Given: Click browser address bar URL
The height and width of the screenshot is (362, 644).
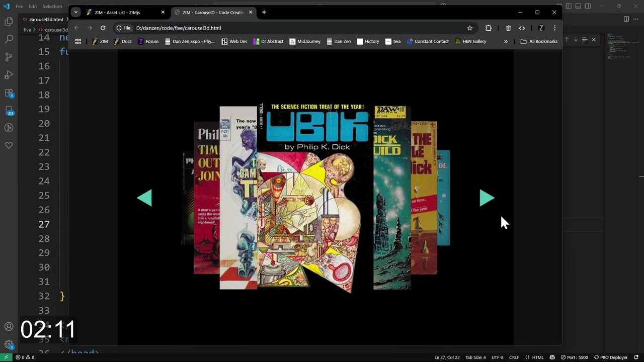Looking at the screenshot, I should click(x=179, y=28).
